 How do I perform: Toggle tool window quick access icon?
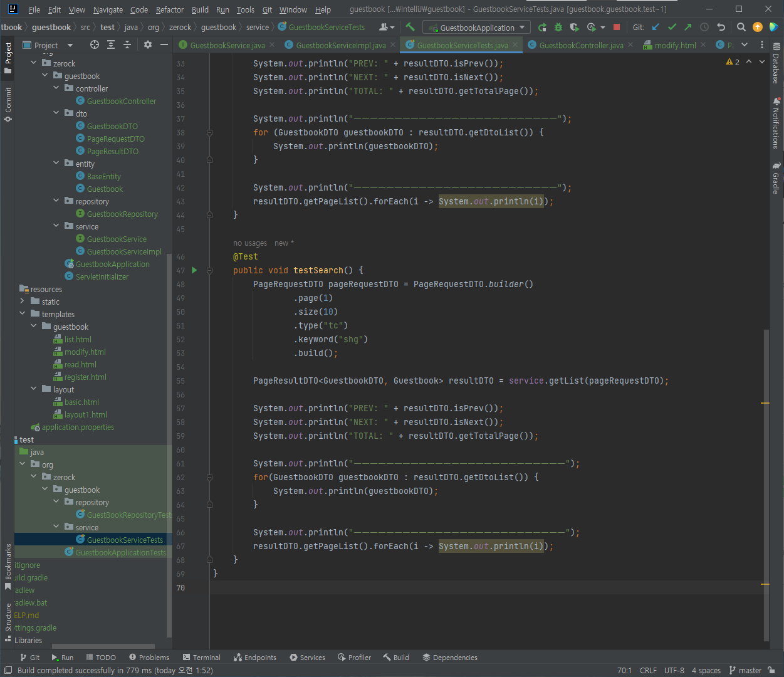(8, 670)
